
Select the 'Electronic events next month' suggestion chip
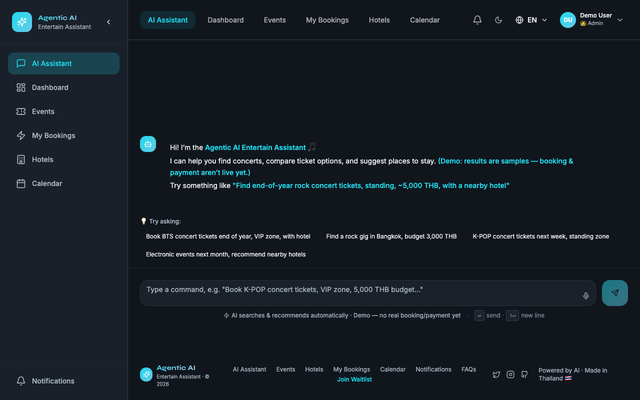point(226,254)
